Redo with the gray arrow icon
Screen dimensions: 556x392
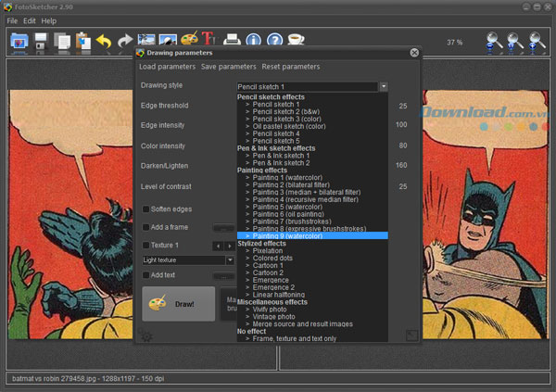tap(124, 42)
